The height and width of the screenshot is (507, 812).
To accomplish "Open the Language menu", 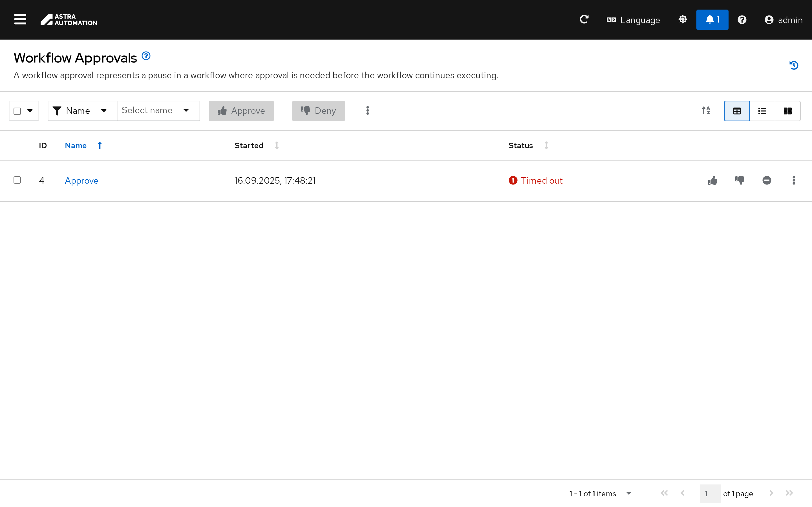I will click(633, 20).
